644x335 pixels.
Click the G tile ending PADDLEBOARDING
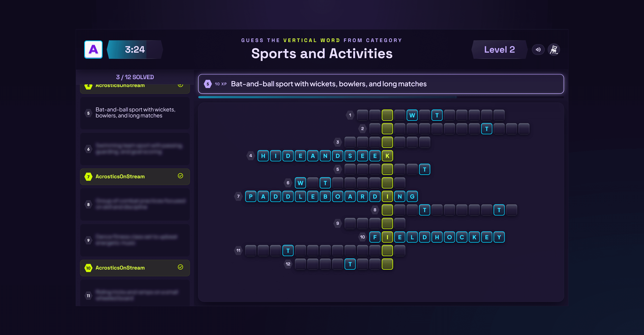pyautogui.click(x=412, y=196)
